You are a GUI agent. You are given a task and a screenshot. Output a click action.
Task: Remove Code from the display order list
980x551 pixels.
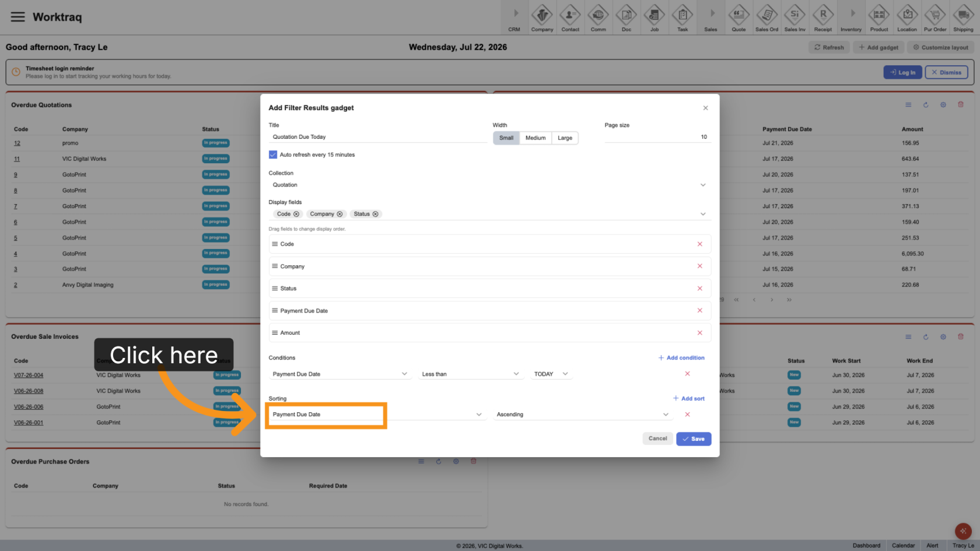tap(699, 244)
